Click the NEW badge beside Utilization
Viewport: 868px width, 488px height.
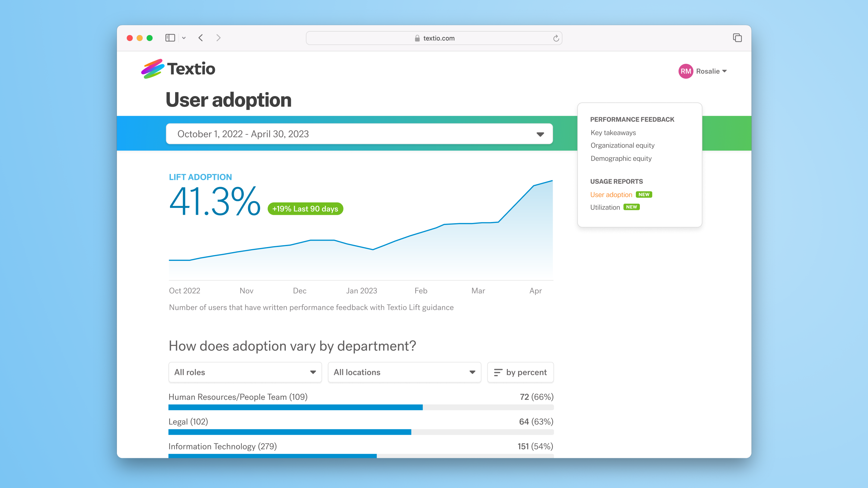631,207
